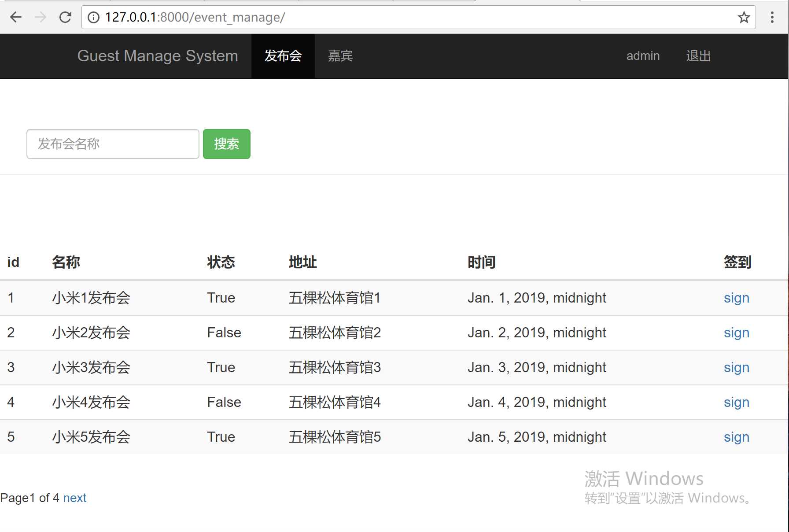Click the 五棵松体育馆4 address cell
The height and width of the screenshot is (532, 789).
pyautogui.click(x=335, y=403)
